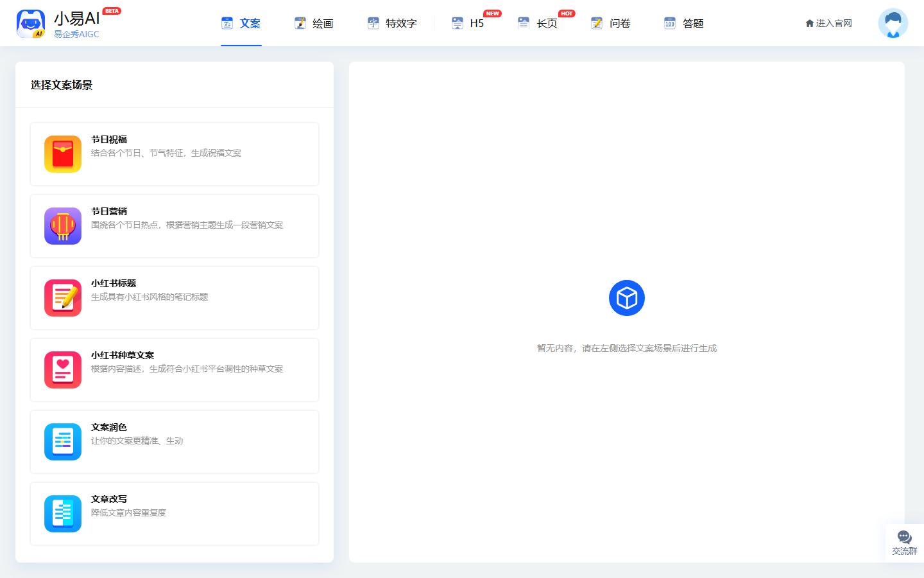The width and height of the screenshot is (924, 578).
Task: Click description 生成具有小红书风格的笔记标题
Action: click(150, 297)
